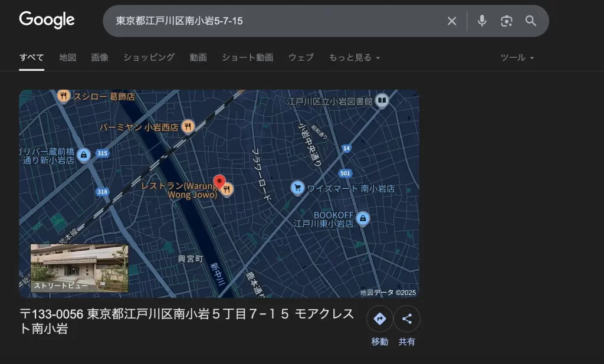Open the 江戸川区立小岩図書館 library book marker

(382, 100)
